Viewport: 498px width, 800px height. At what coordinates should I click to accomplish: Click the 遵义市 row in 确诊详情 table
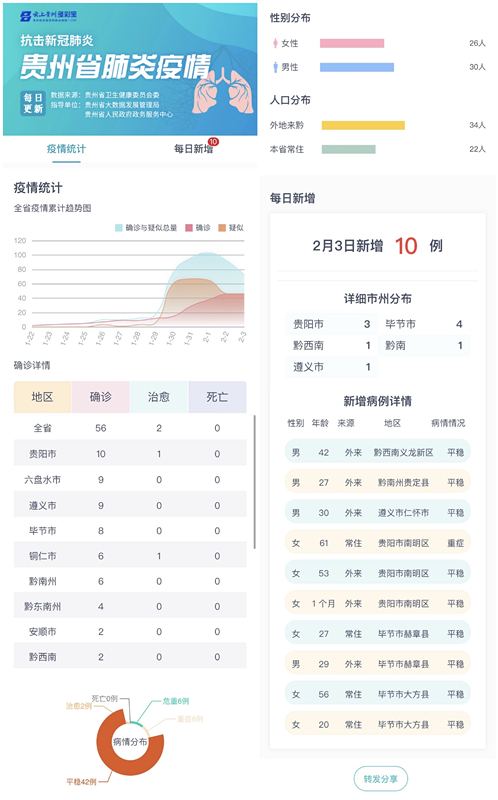click(130, 505)
